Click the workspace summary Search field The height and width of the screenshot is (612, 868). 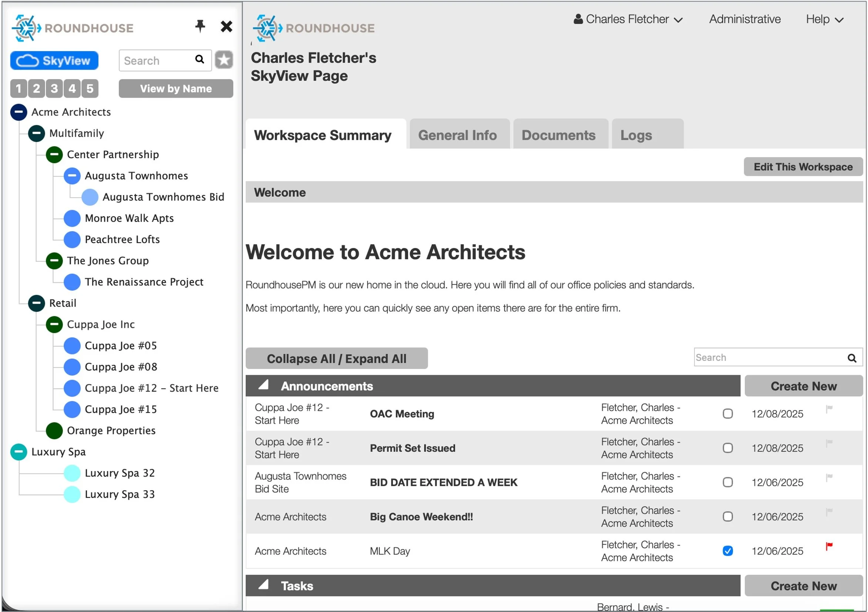767,357
